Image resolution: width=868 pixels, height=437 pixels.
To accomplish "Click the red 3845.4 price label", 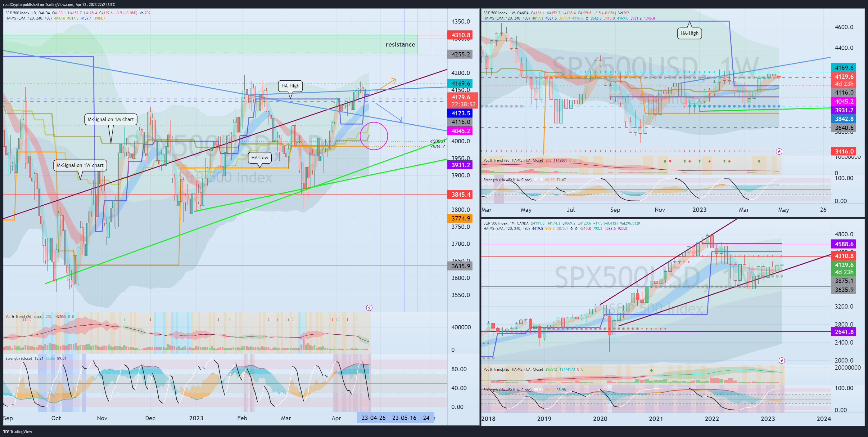I will pyautogui.click(x=460, y=194).
